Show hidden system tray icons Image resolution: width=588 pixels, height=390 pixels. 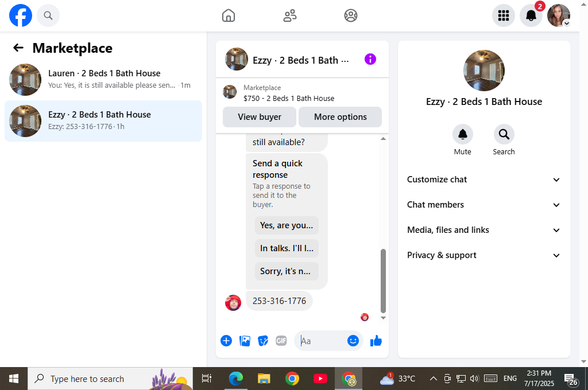coord(433,379)
